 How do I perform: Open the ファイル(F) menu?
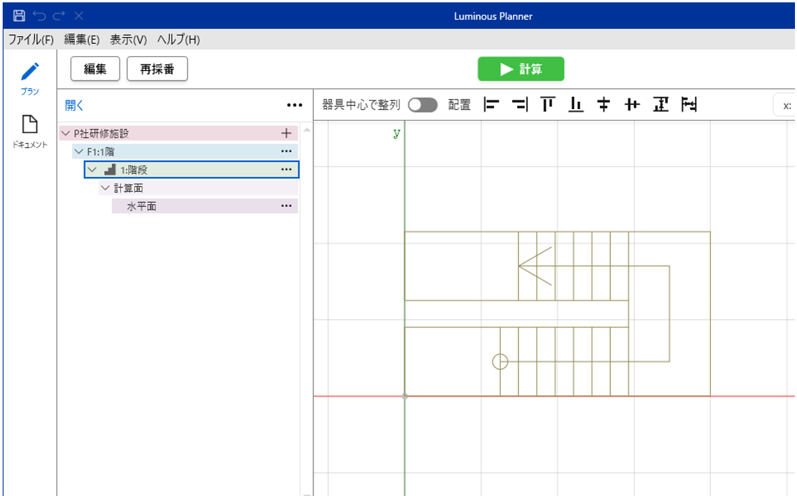tap(30, 40)
